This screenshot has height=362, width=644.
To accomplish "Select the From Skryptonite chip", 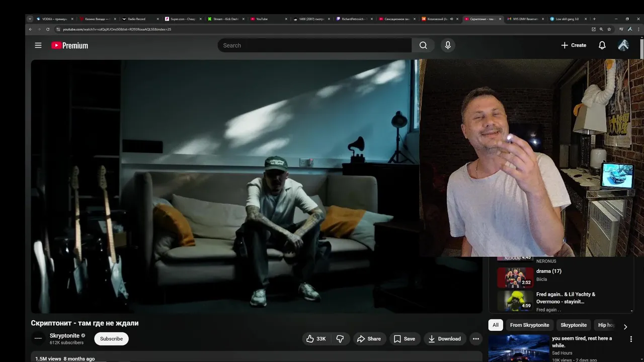I will [x=530, y=325].
